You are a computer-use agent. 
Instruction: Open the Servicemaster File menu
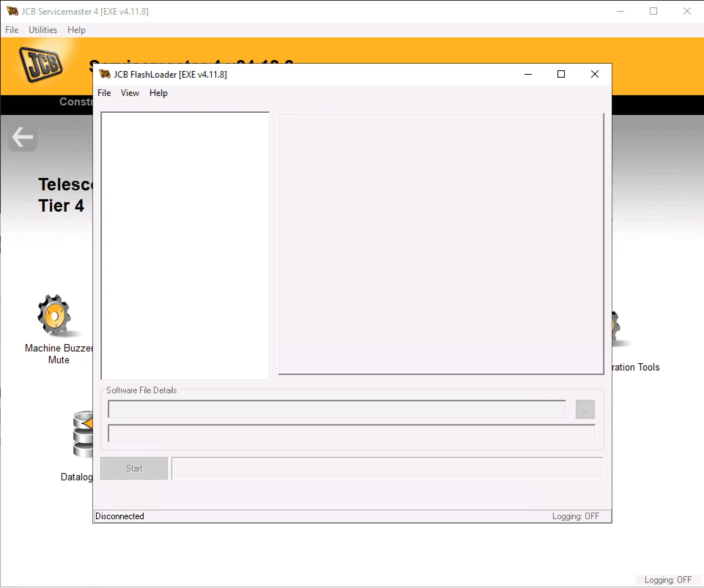(12, 30)
